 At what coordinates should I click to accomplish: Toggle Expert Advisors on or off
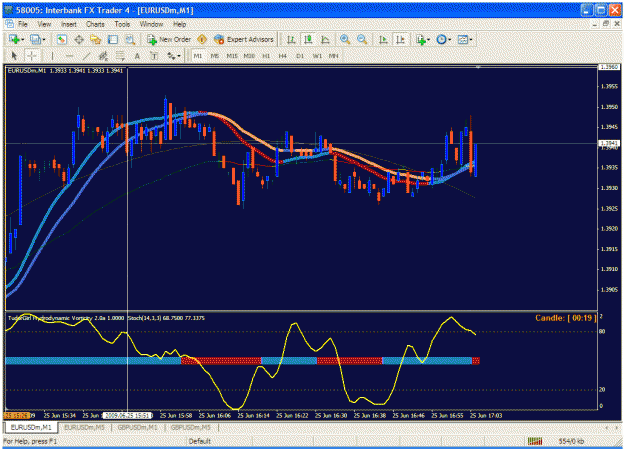point(244,39)
